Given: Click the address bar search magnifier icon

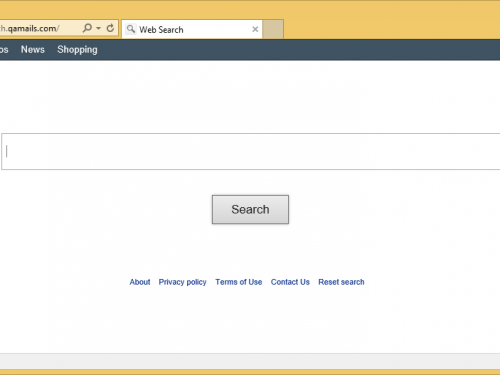Looking at the screenshot, I should pyautogui.click(x=87, y=28).
